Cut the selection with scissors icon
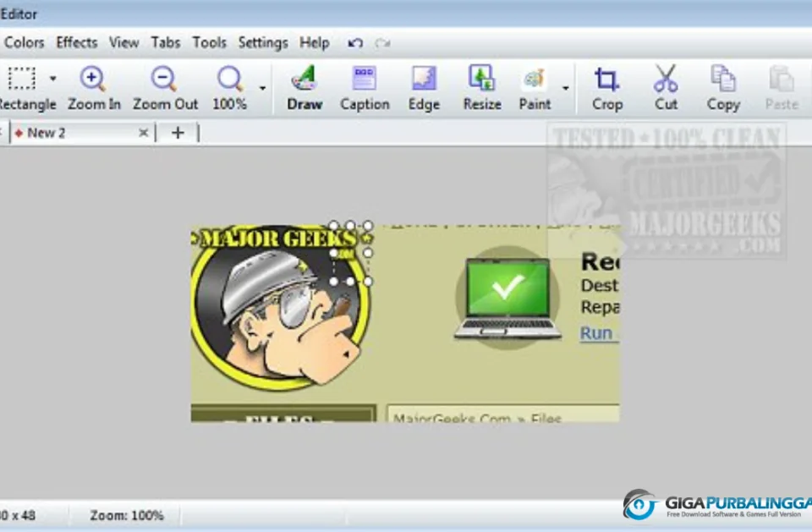The height and width of the screenshot is (532, 812). (x=666, y=88)
